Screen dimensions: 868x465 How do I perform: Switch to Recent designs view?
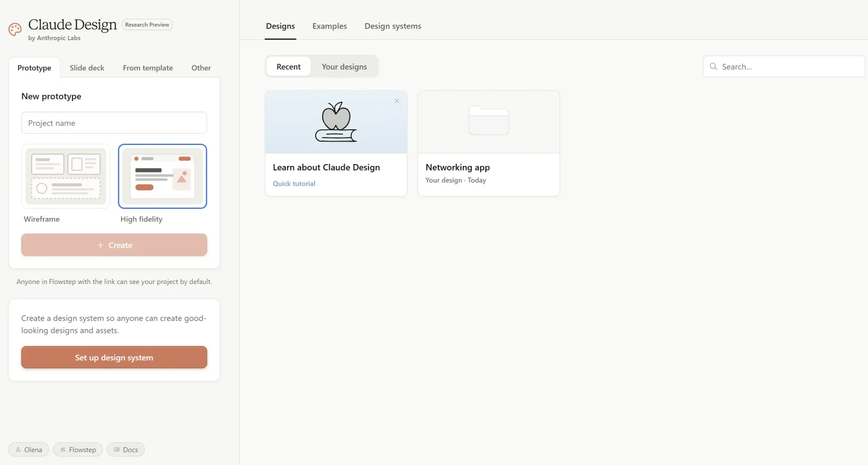[288, 66]
